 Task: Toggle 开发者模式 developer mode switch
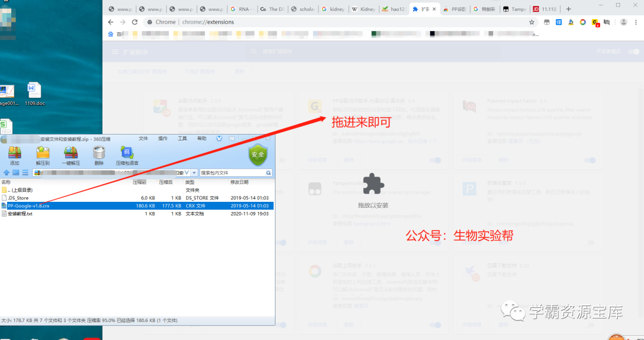click(634, 52)
